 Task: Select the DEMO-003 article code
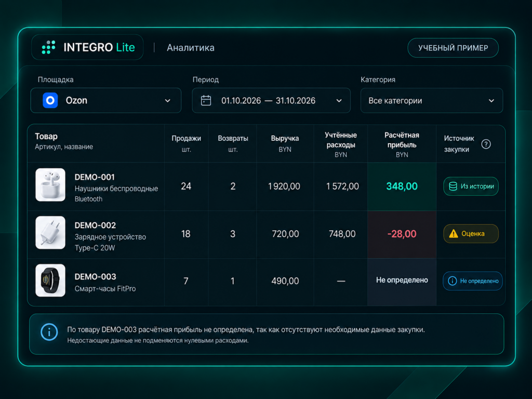pos(96,277)
